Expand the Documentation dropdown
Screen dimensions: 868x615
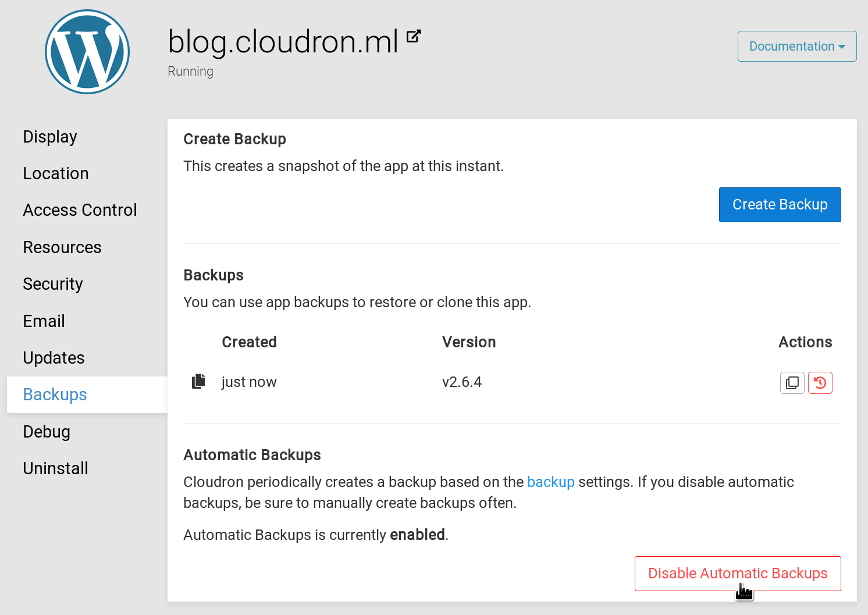(x=796, y=47)
